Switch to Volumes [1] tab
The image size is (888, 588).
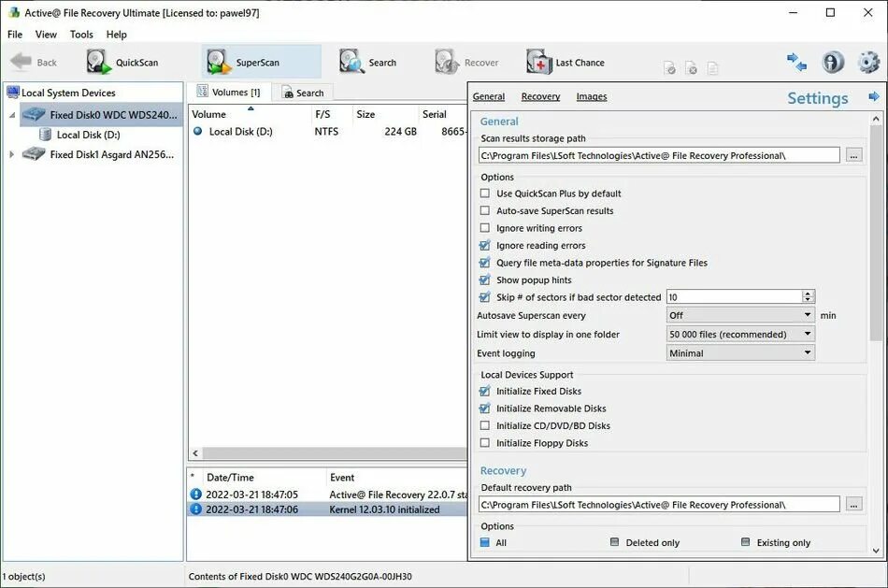pos(229,92)
